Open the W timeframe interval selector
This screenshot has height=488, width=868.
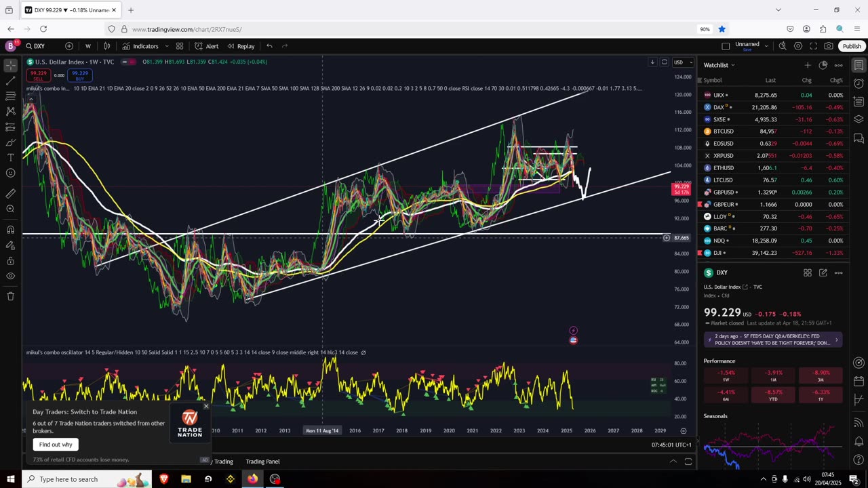[87, 46]
